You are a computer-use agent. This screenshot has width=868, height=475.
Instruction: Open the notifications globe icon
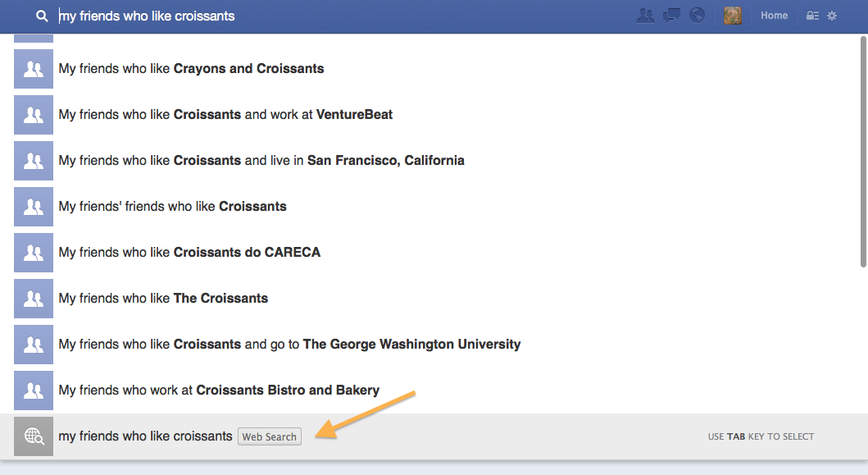tap(697, 16)
